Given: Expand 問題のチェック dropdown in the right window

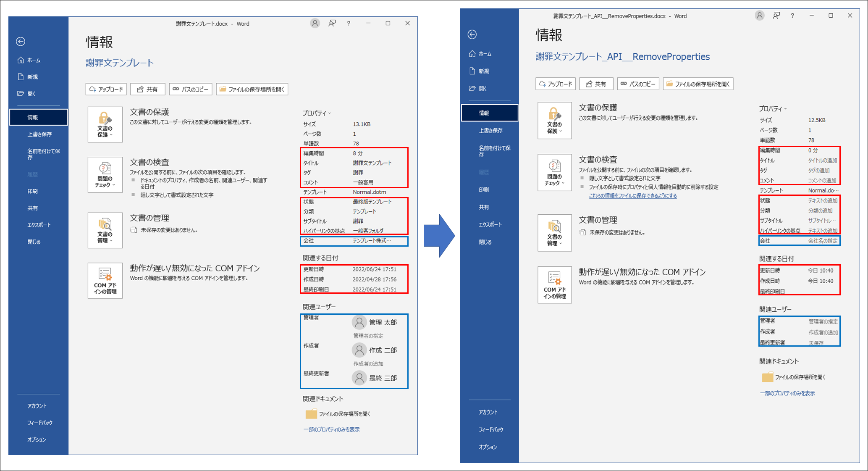Looking at the screenshot, I should pos(555,173).
